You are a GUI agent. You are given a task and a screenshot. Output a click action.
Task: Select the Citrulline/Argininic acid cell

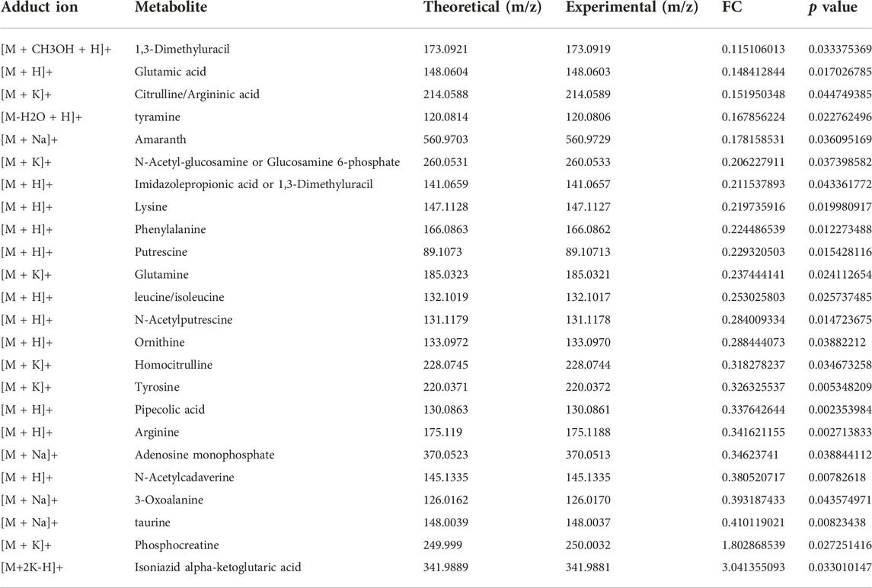(197, 94)
